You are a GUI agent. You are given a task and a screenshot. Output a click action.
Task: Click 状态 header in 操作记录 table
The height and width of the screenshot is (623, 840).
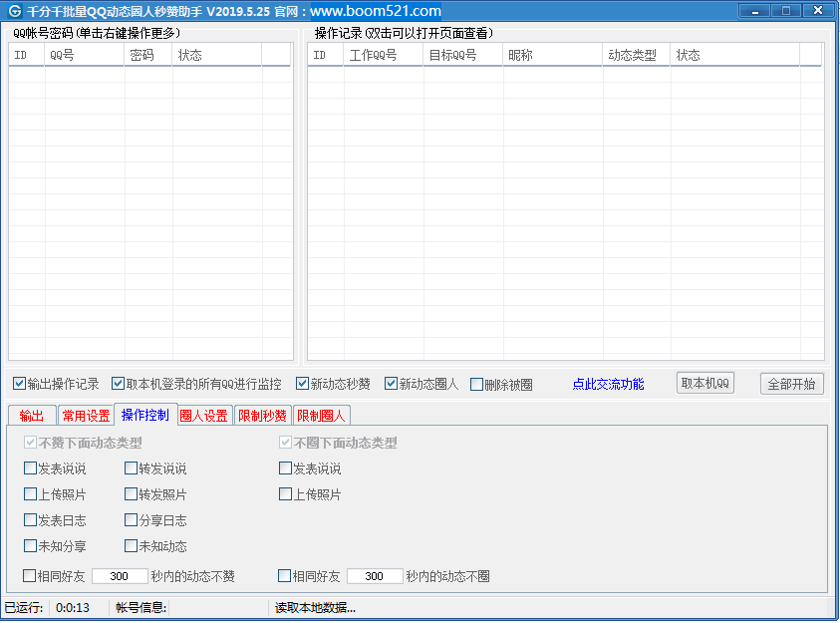point(735,55)
